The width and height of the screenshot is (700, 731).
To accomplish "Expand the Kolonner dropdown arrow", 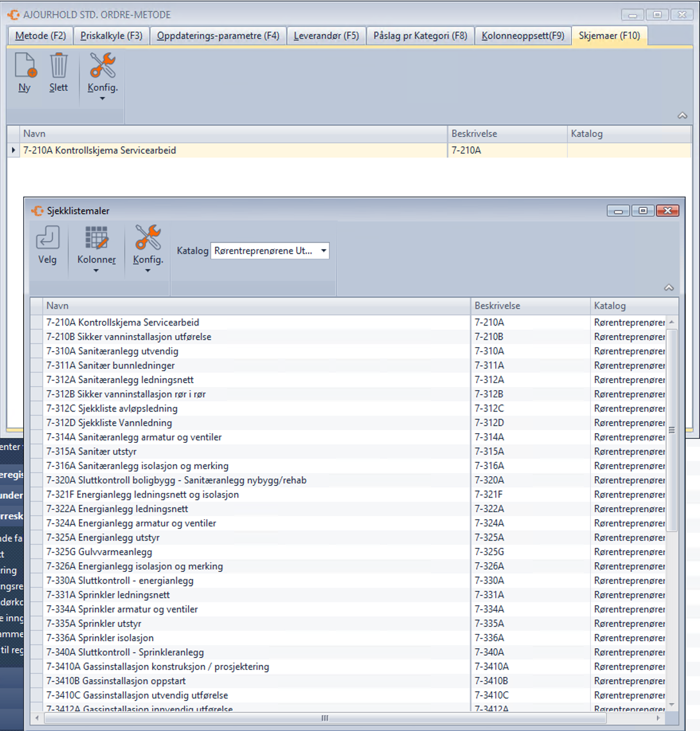I will click(x=96, y=271).
